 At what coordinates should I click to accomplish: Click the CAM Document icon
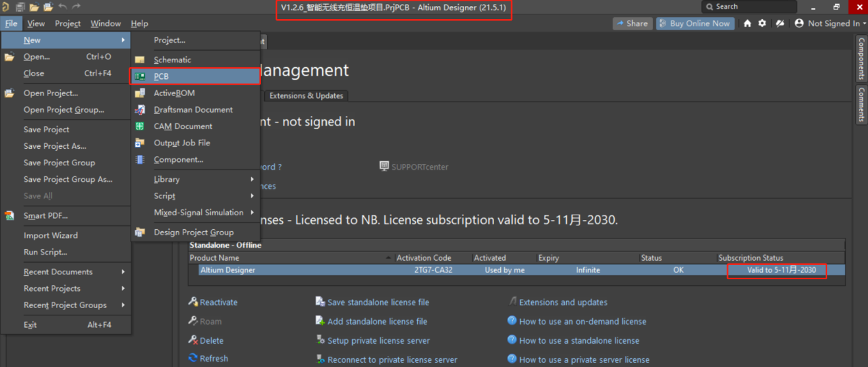pyautogui.click(x=140, y=126)
